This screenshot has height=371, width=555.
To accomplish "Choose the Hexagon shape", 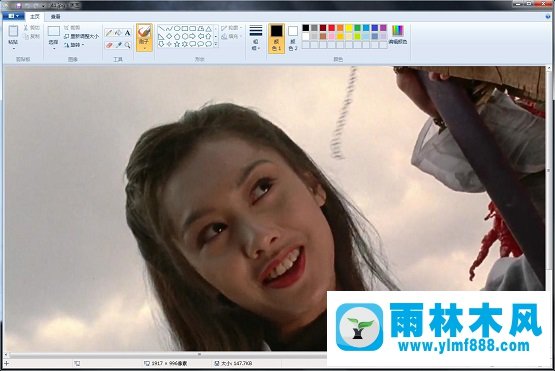I will (185, 36).
